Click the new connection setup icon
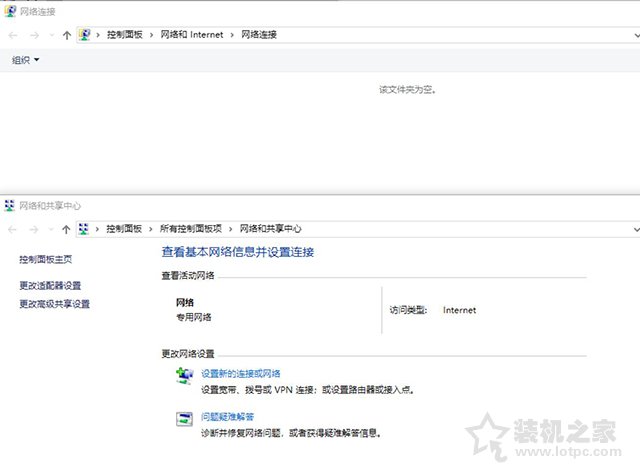The image size is (640, 469). coord(184,376)
